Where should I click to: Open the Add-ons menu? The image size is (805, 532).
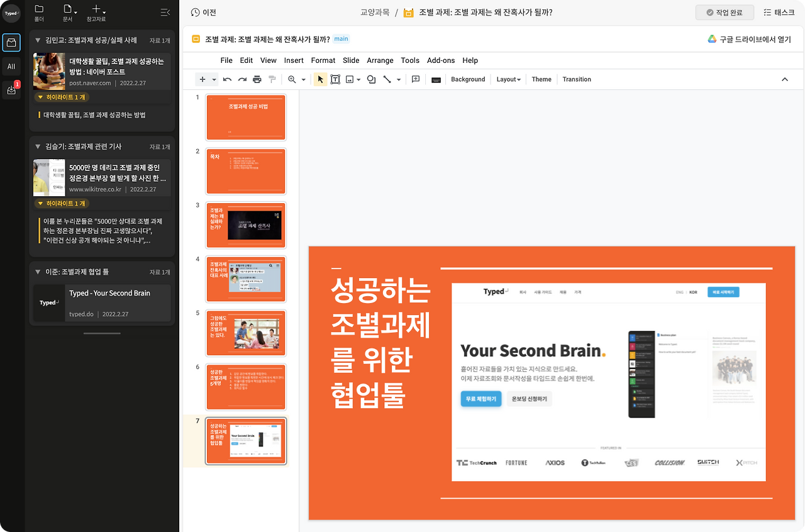tap(441, 60)
